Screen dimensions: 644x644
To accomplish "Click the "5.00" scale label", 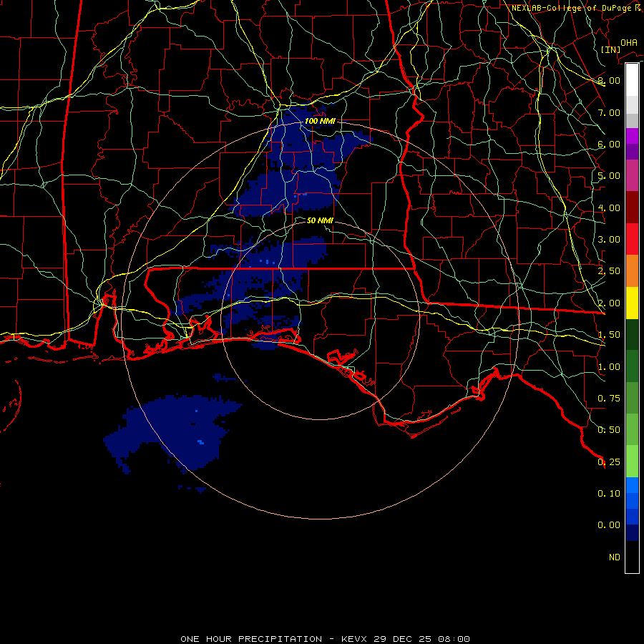I will click(x=609, y=176).
